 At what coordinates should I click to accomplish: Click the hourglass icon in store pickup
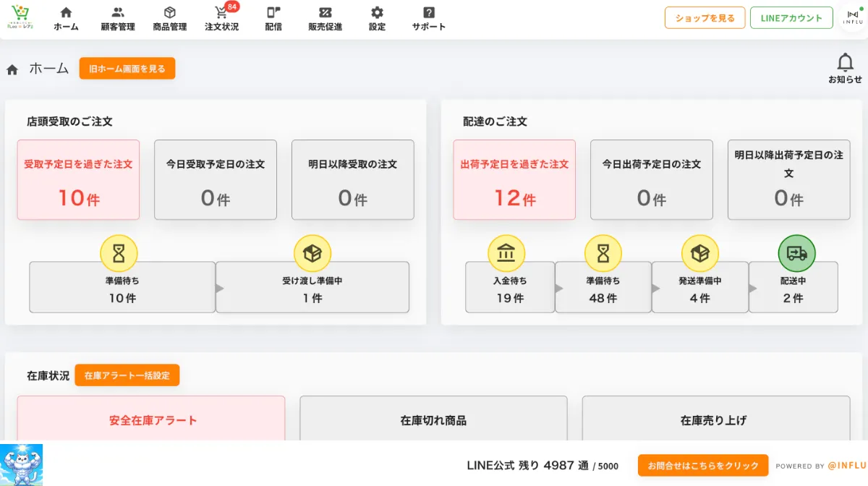click(x=119, y=253)
